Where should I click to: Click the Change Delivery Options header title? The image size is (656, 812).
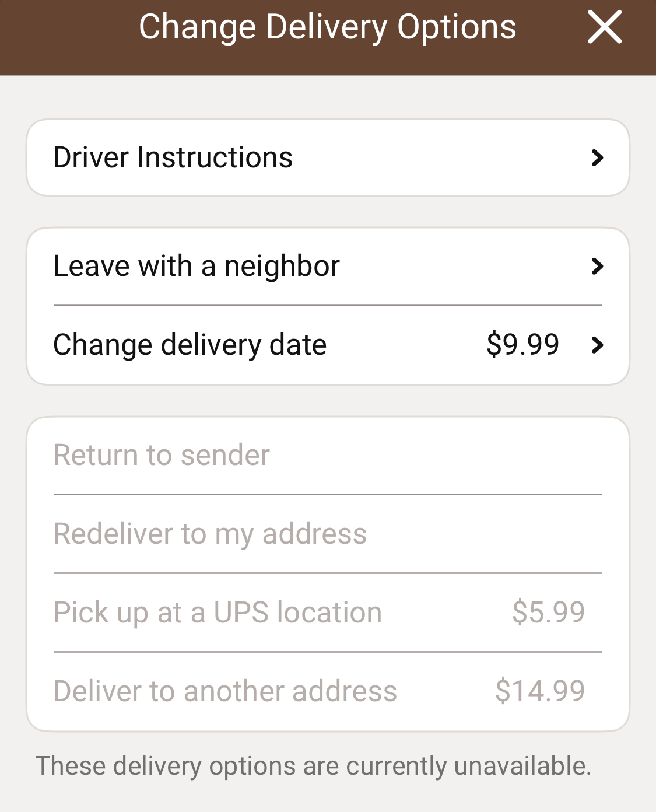[x=327, y=27]
